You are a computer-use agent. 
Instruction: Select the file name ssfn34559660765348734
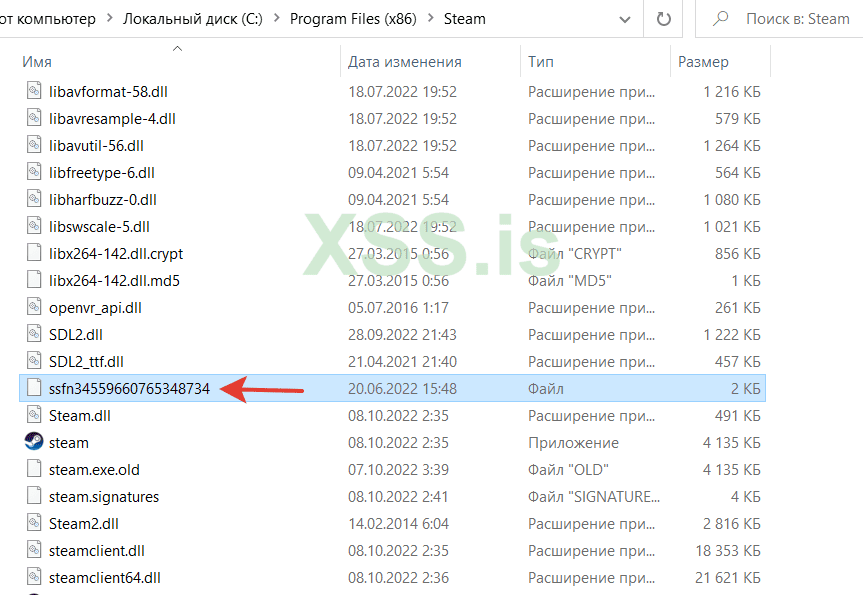click(129, 388)
